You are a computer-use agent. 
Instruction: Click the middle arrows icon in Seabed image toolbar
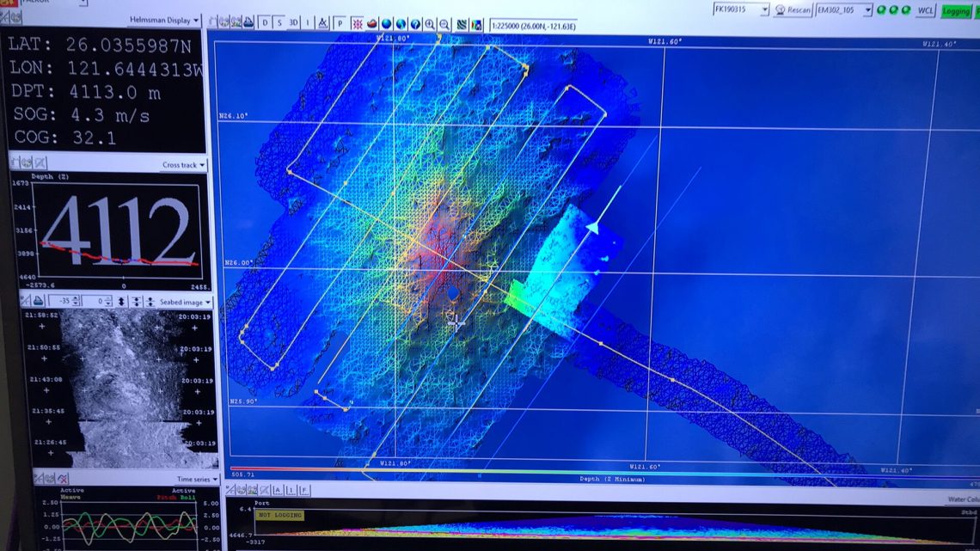coord(136,302)
